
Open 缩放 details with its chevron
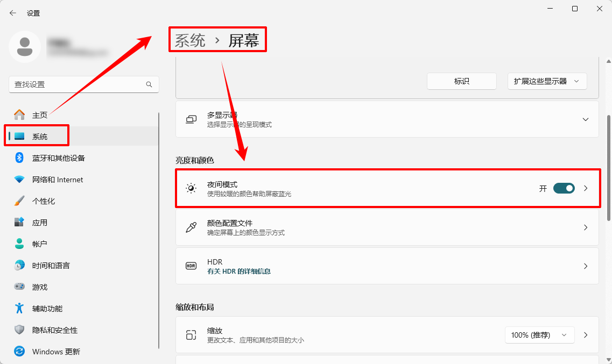(x=586, y=335)
